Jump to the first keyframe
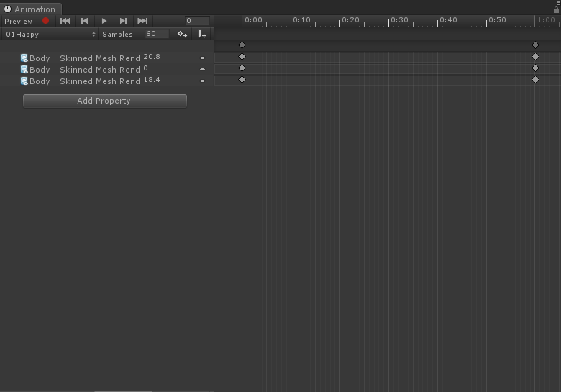The height and width of the screenshot is (392, 561). click(x=65, y=21)
